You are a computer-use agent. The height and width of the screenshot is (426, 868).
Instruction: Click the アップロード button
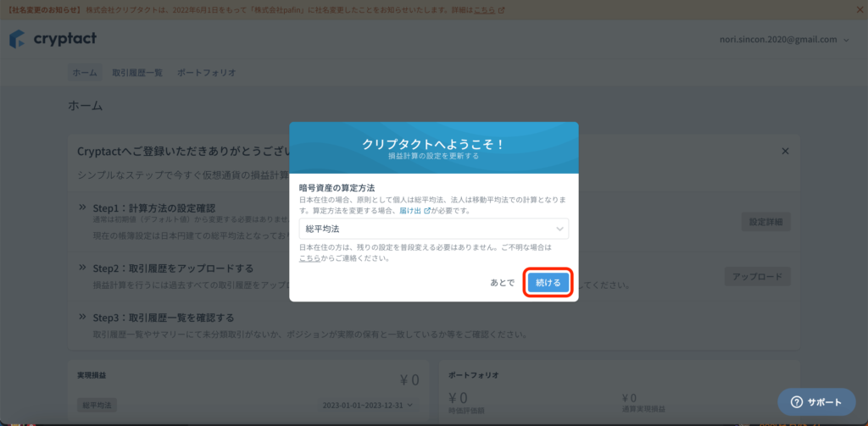tap(757, 277)
